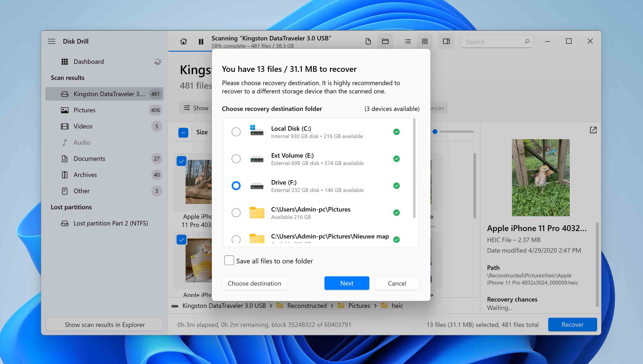Select C:\Users\Admin-pc\Pictures folder radio button
Screen dimensions: 643x364
pyautogui.click(x=236, y=212)
